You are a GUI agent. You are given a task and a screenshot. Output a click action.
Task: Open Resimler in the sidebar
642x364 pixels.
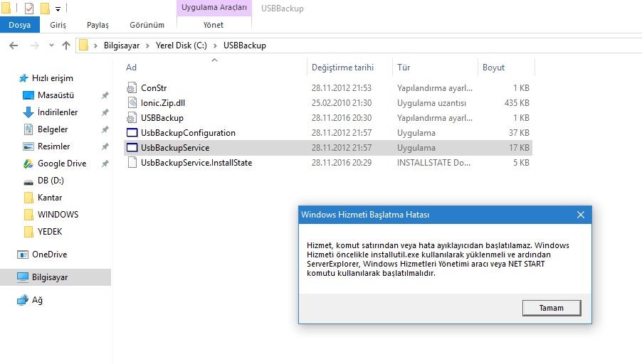(x=53, y=146)
